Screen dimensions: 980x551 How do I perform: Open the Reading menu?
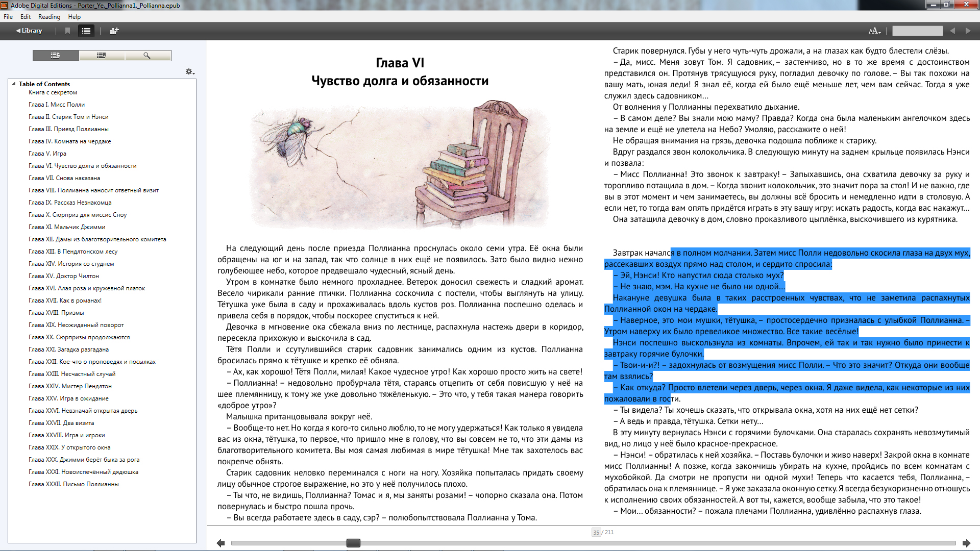pyautogui.click(x=49, y=16)
